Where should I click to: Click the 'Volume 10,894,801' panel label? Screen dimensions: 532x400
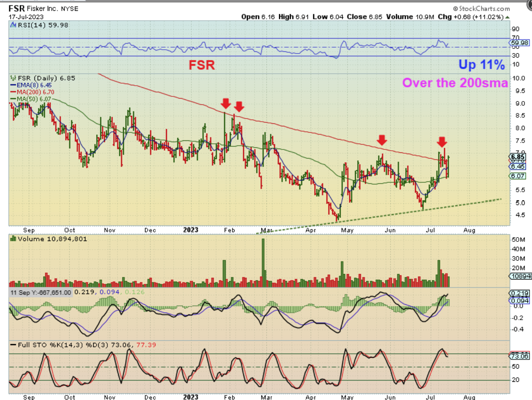(x=52, y=239)
